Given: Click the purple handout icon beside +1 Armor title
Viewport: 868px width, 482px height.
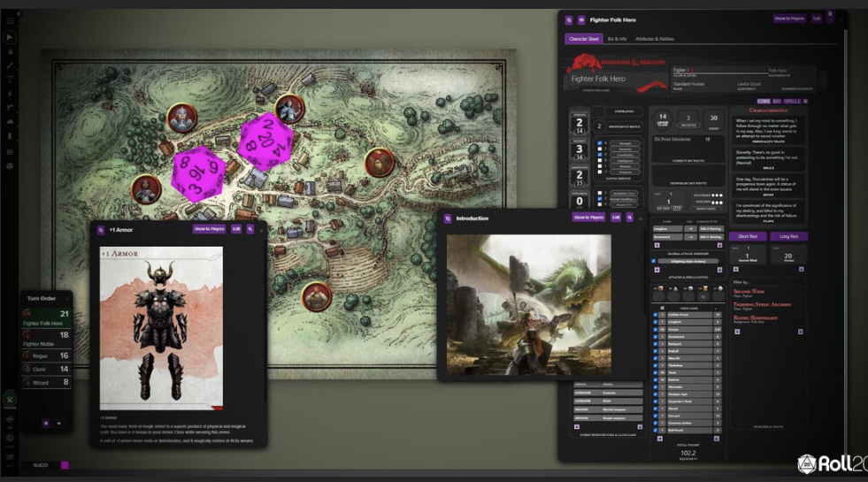Looking at the screenshot, I should pos(101,230).
